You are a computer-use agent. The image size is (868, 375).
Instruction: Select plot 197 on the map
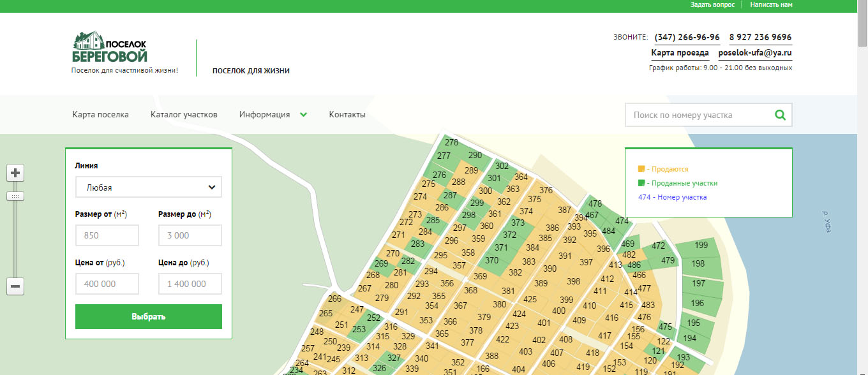(699, 284)
